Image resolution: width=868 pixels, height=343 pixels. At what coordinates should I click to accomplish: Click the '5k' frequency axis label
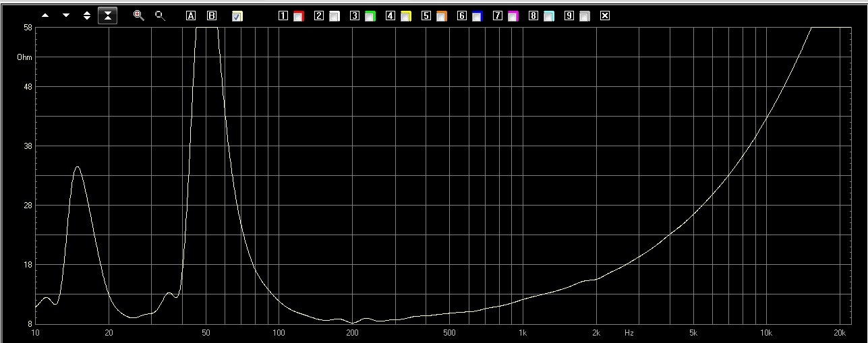click(693, 333)
